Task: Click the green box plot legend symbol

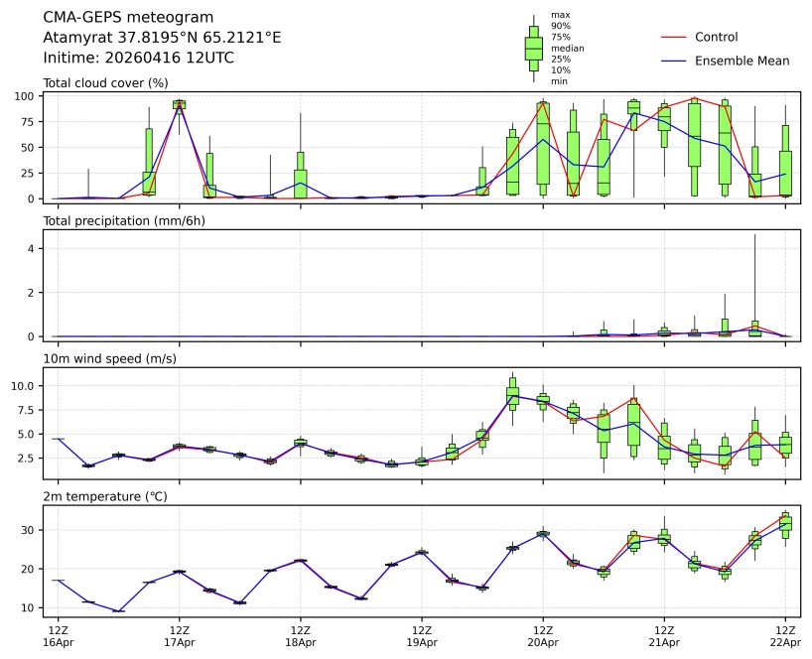Action: pyautogui.click(x=533, y=48)
